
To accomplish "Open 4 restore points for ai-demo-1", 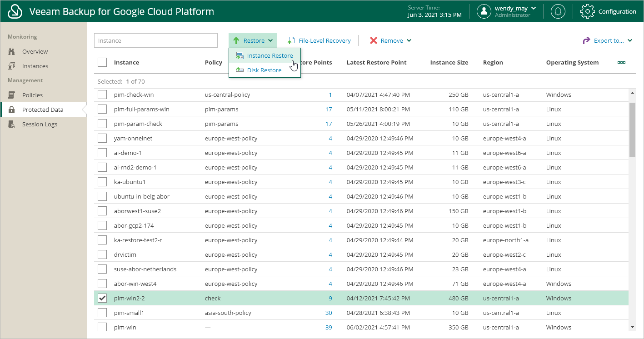I will 330,153.
